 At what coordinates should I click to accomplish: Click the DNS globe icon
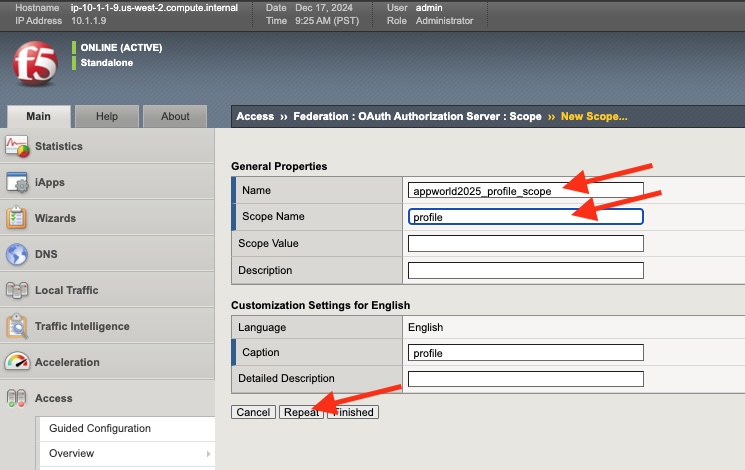[x=17, y=254]
